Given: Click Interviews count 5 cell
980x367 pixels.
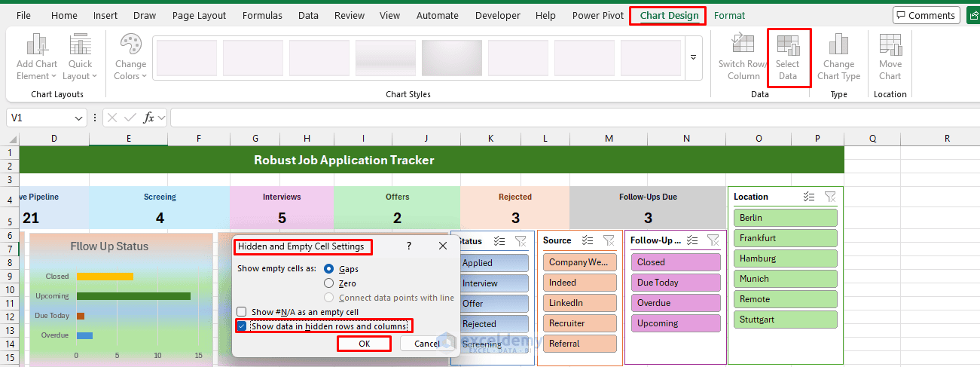Looking at the screenshot, I should tap(282, 219).
